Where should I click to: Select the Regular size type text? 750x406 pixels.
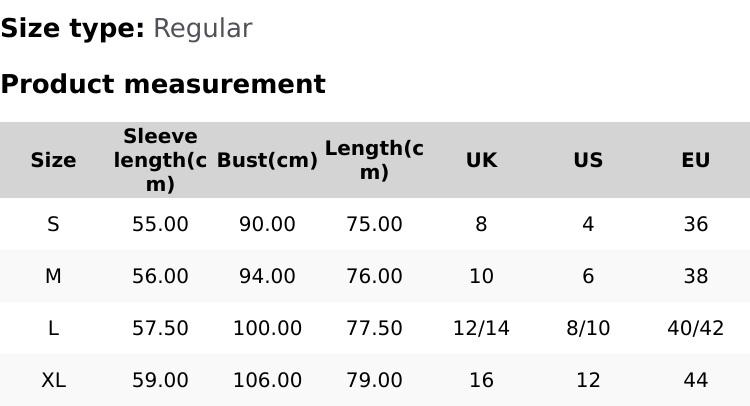click(202, 28)
